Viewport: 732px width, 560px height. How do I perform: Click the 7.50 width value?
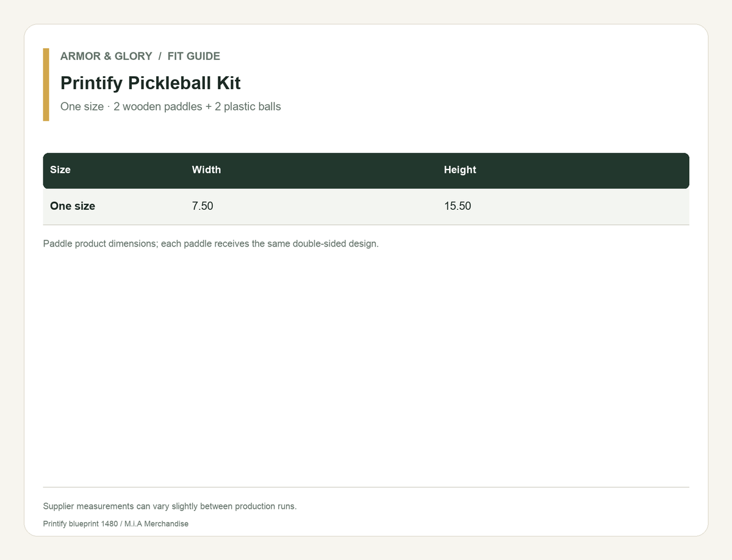[x=203, y=206]
